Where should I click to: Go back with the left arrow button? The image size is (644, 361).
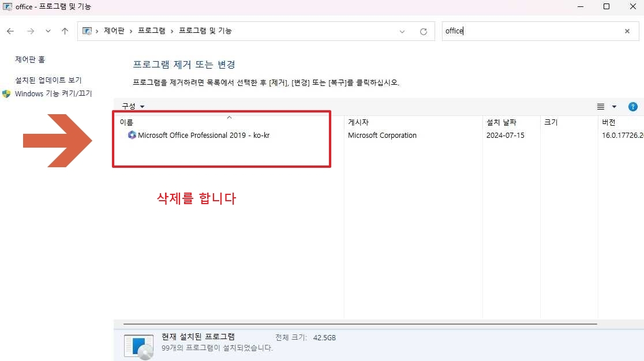[x=10, y=31]
